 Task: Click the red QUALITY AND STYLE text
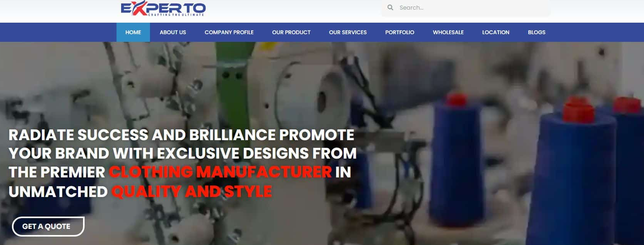[192, 191]
